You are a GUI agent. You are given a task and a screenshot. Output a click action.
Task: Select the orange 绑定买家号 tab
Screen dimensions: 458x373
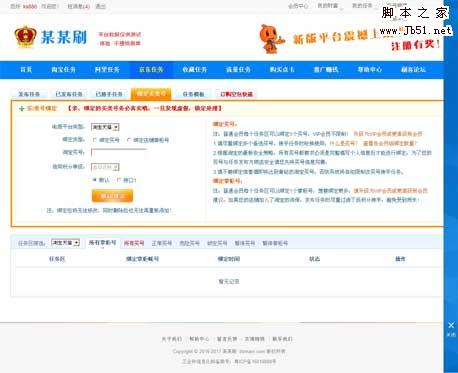pos(151,94)
